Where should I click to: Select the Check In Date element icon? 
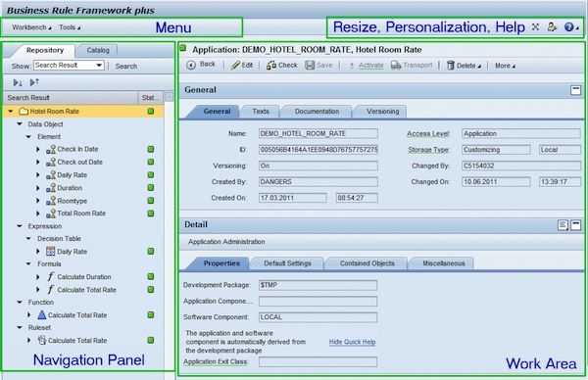(x=51, y=149)
